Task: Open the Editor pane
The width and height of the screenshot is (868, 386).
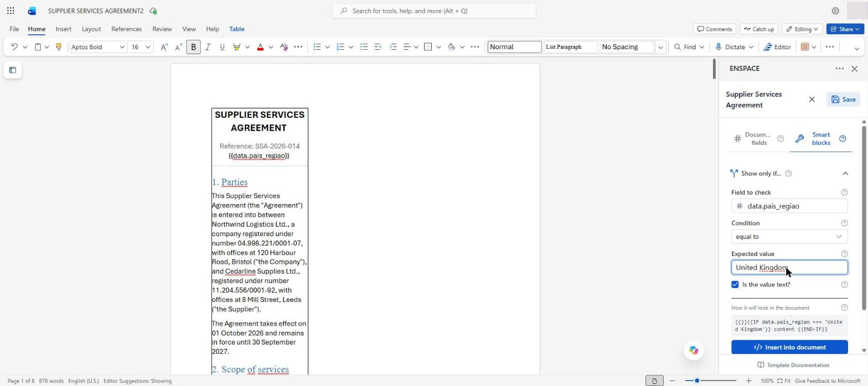Action: (777, 47)
